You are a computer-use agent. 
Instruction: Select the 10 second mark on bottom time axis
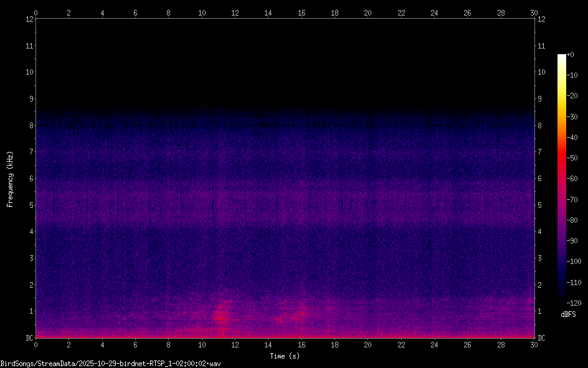(202, 344)
